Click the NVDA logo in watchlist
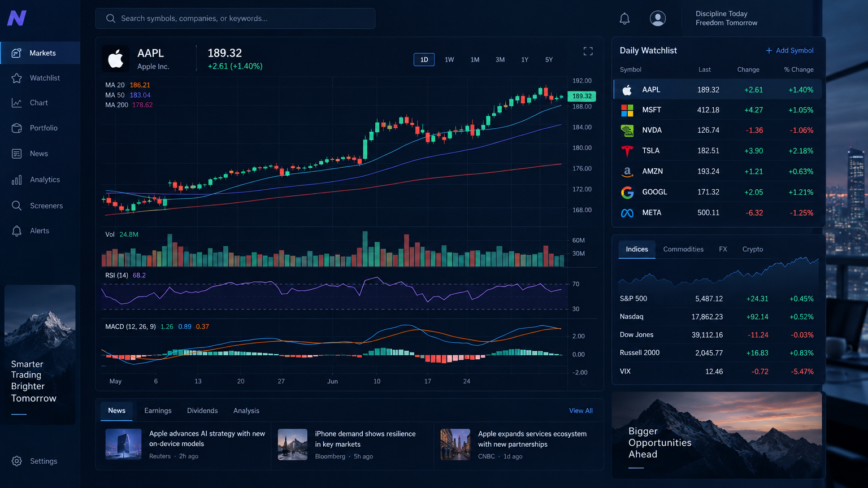The image size is (868, 488). tap(627, 130)
